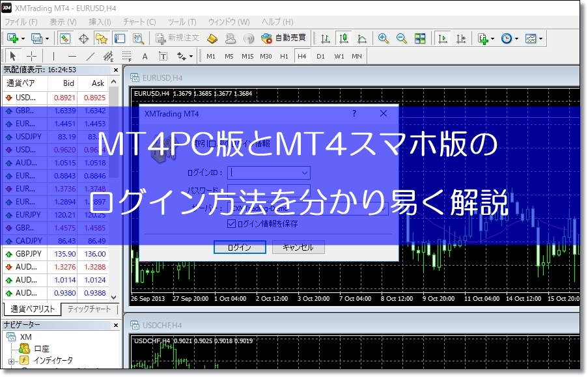Switch chart to line chart mode

(362, 38)
